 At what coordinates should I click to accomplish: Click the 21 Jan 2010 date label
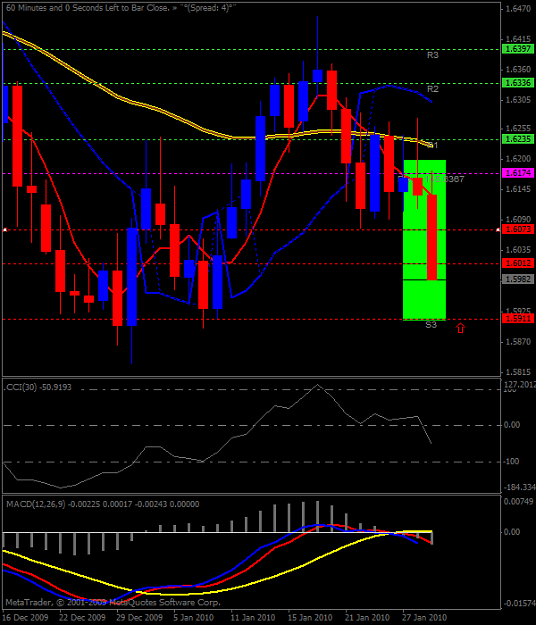(367, 617)
